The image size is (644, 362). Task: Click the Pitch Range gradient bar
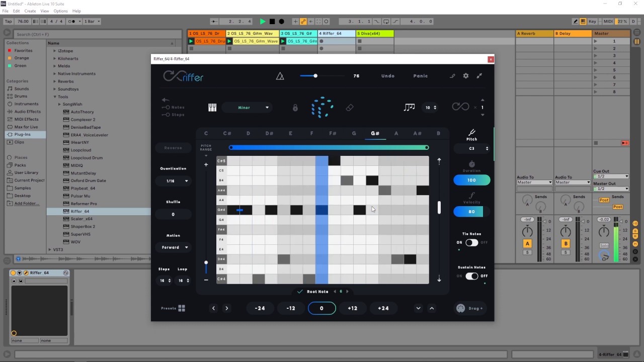tap(329, 147)
